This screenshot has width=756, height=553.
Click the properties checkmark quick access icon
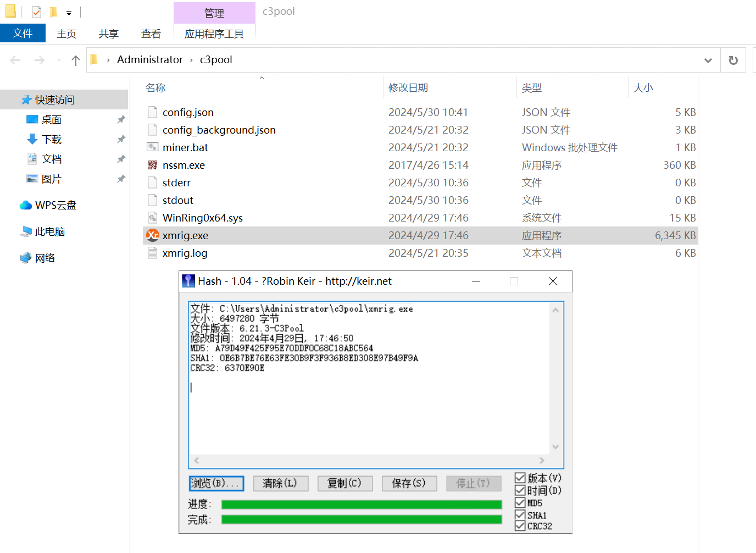click(36, 12)
